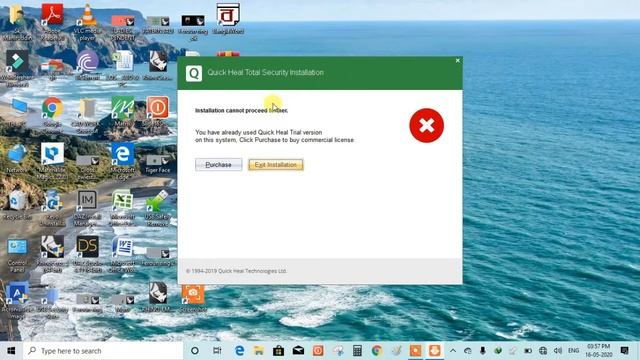This screenshot has height=360, width=640.
Task: Open volume speaker icon in tray
Action: pos(558,351)
